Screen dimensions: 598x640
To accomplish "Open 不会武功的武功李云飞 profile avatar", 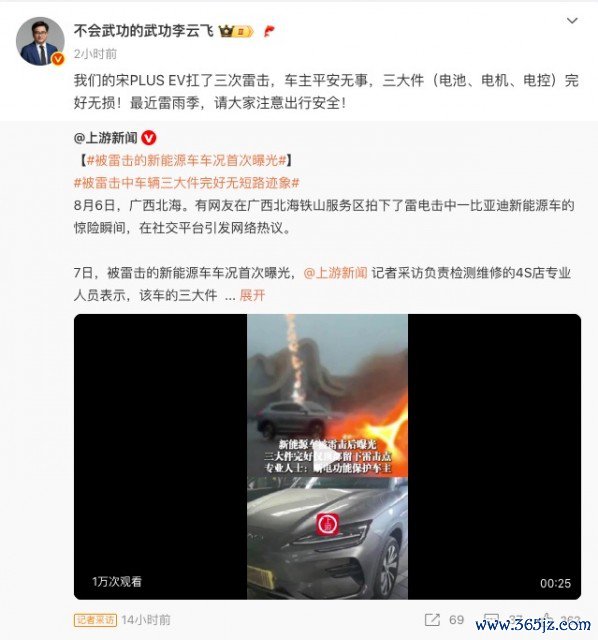I will coord(40,41).
